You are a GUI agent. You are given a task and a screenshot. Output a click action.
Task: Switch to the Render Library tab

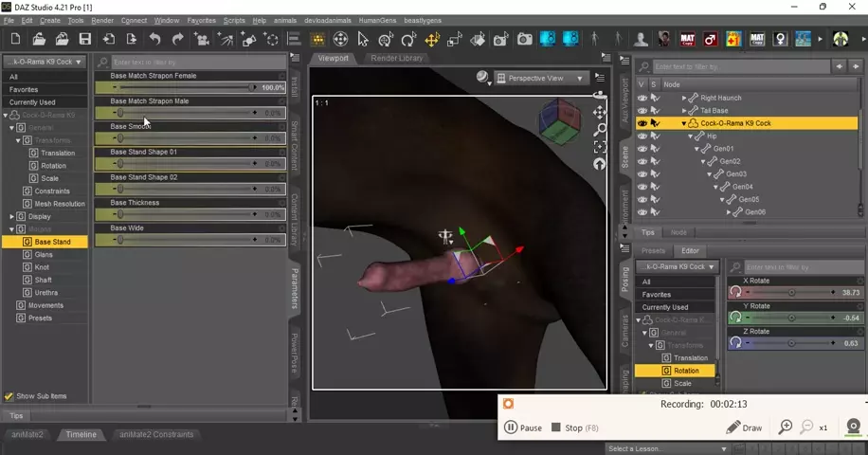click(397, 58)
